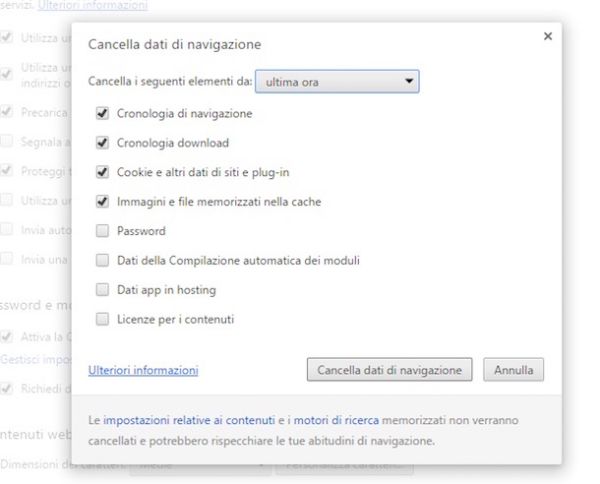Close the Cancella dati di navigazione dialog
Screen dimensions: 600x484
click(547, 36)
